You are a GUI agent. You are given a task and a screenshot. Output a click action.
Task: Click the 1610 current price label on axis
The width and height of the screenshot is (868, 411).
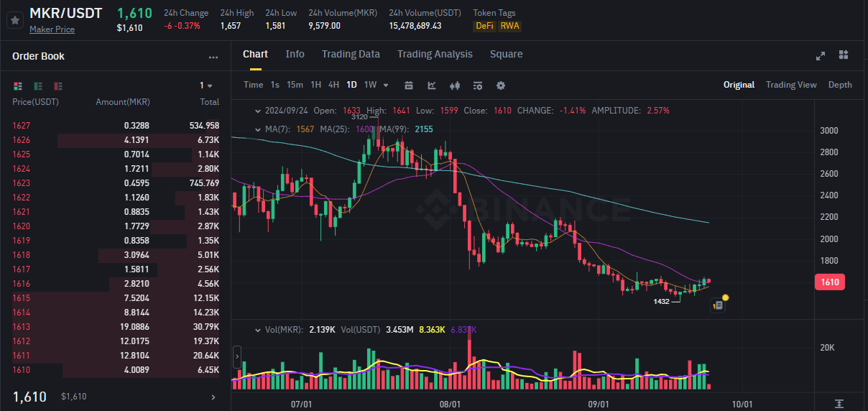coord(829,282)
